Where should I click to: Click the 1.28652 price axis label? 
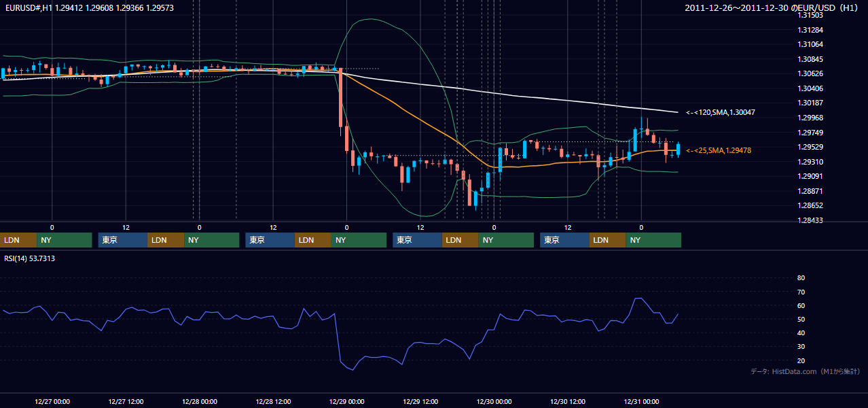[810, 206]
